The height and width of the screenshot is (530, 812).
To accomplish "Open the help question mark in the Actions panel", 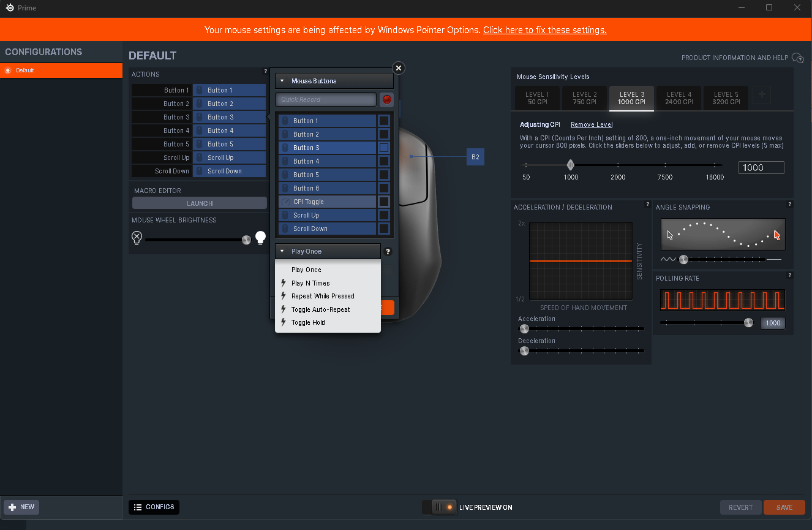I will 265,72.
